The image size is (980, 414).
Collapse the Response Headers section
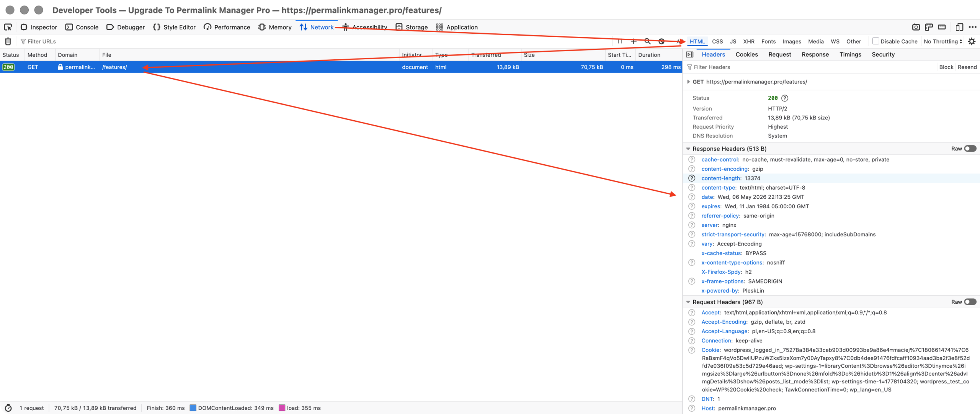click(688, 149)
